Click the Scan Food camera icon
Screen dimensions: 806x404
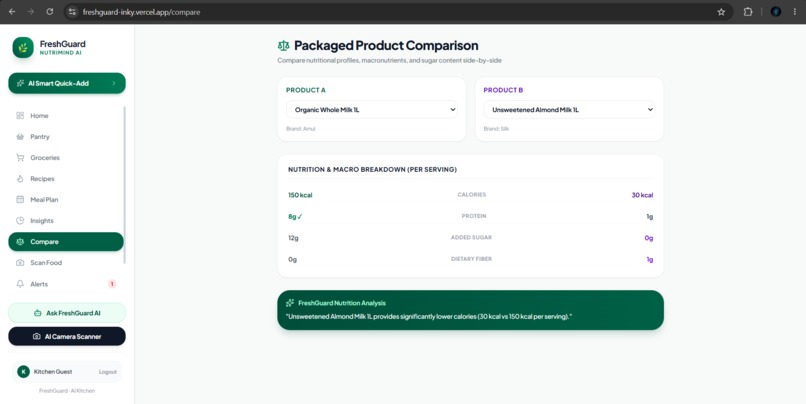click(x=20, y=263)
